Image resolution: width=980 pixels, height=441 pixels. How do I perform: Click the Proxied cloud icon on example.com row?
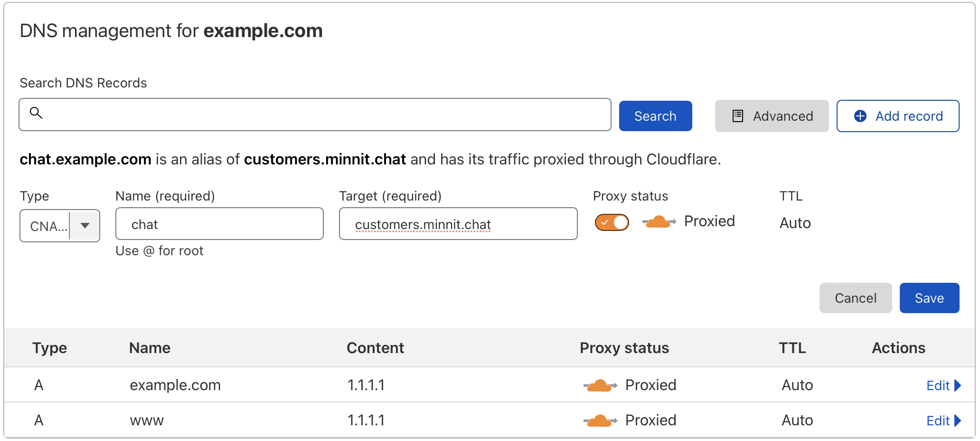pyautogui.click(x=600, y=384)
